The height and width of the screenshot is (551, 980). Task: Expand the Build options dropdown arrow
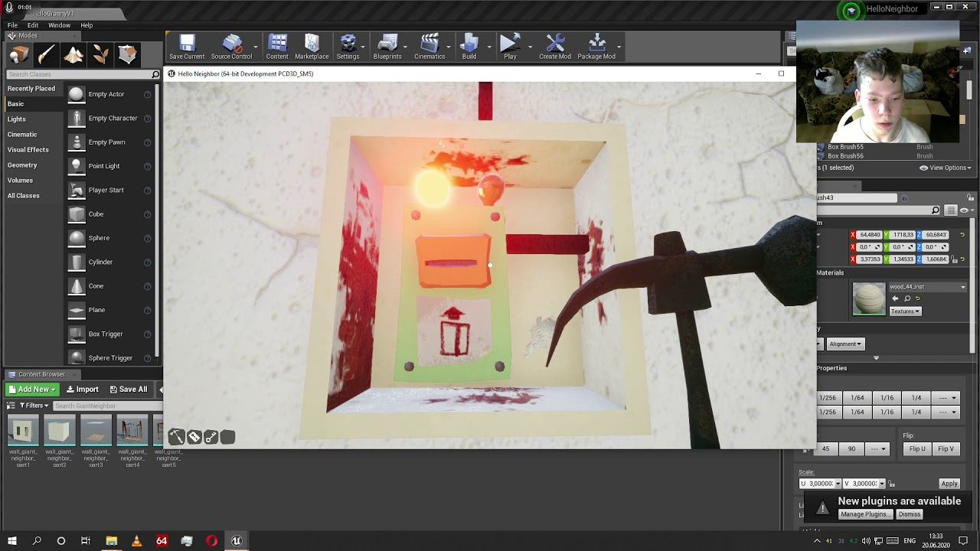tap(488, 47)
